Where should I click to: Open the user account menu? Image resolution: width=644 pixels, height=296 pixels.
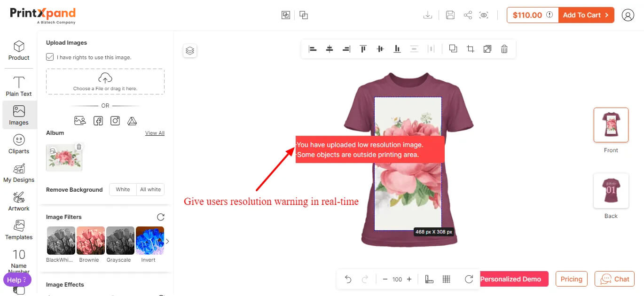628,15
